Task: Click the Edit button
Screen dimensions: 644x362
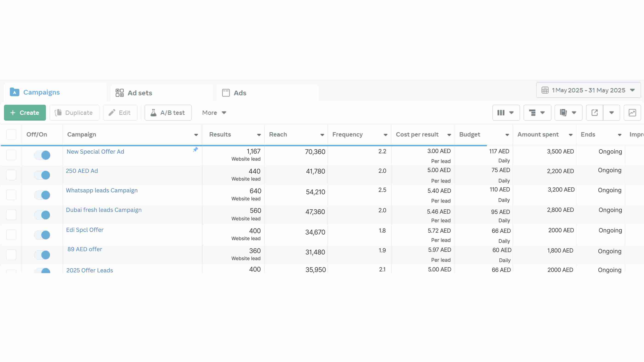Action: tap(120, 113)
